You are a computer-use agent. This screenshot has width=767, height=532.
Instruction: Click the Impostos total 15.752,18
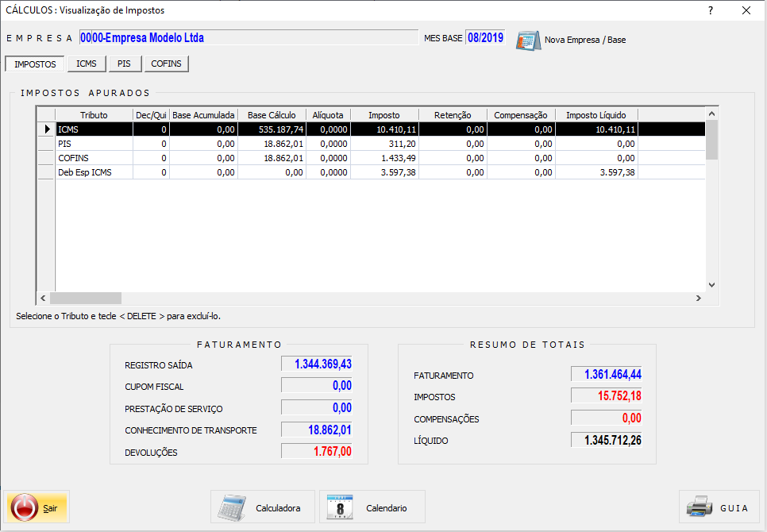(x=606, y=395)
